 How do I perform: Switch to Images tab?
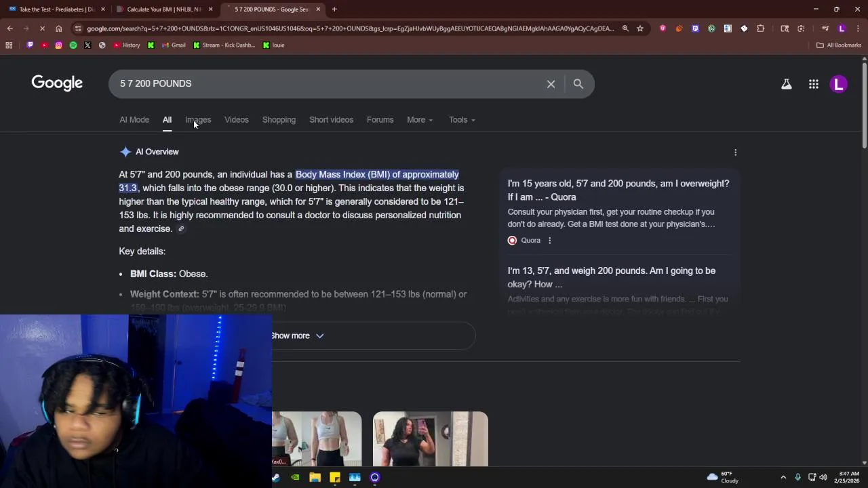point(198,120)
